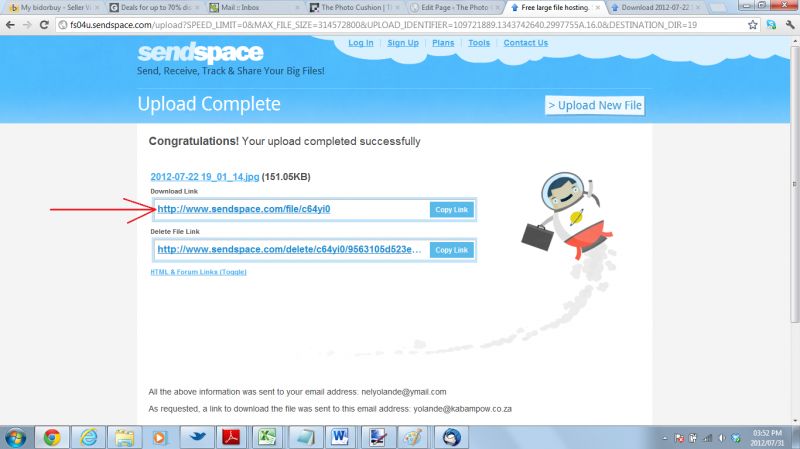The image size is (800, 449).
Task: Copy the delete file link with Copy Link
Action: coord(452,250)
